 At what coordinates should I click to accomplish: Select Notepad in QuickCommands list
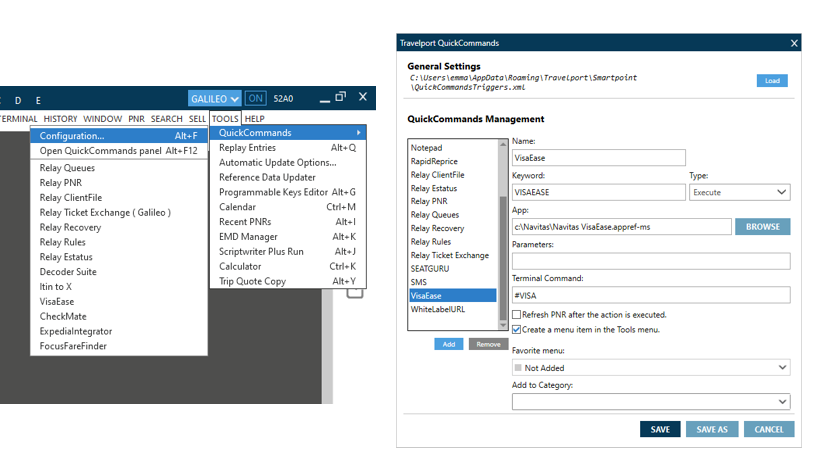pyautogui.click(x=426, y=148)
